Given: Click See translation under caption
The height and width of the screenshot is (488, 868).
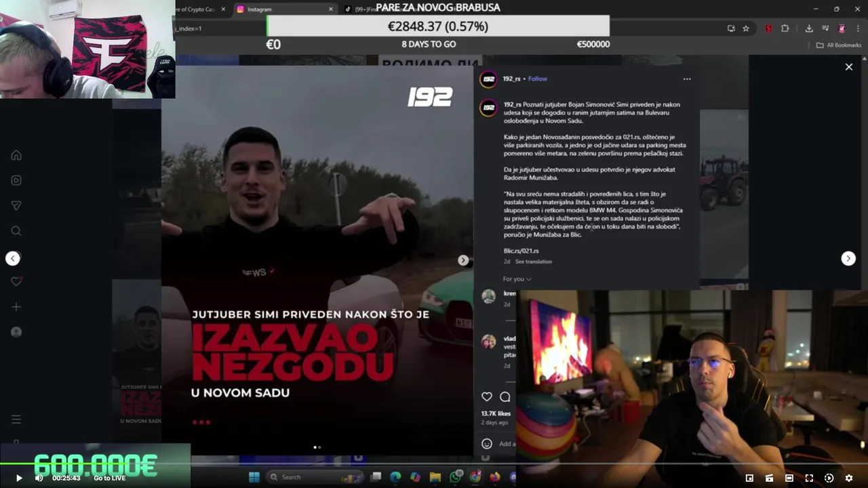Looking at the screenshot, I should (533, 262).
